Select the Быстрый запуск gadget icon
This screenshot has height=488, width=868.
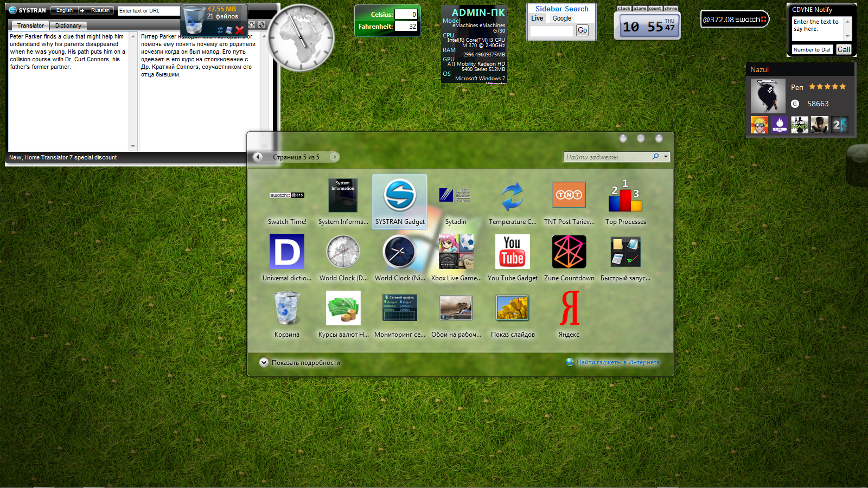(626, 252)
